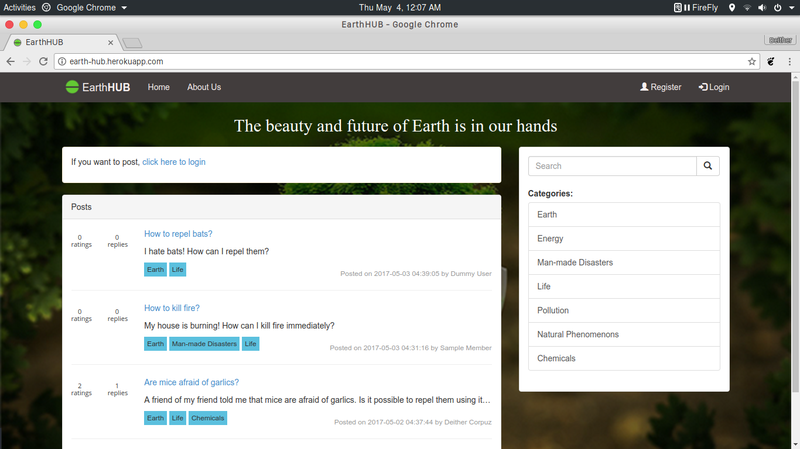Open the Chrome menu three-dots icon

pyautogui.click(x=788, y=61)
